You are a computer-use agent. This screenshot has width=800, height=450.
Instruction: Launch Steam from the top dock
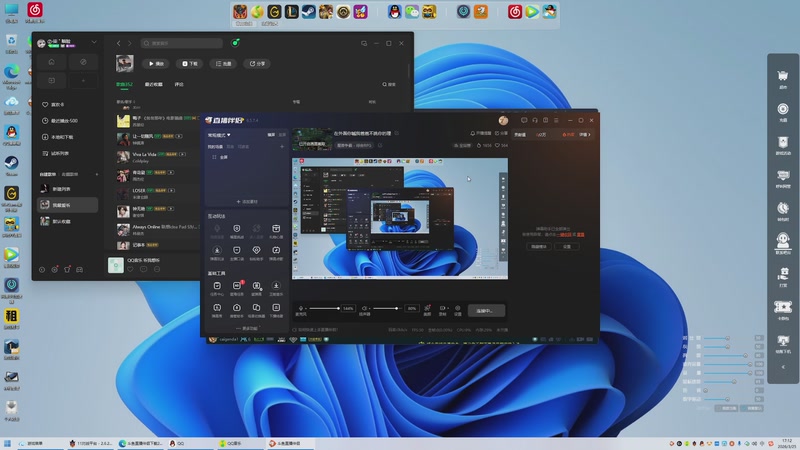click(x=309, y=12)
